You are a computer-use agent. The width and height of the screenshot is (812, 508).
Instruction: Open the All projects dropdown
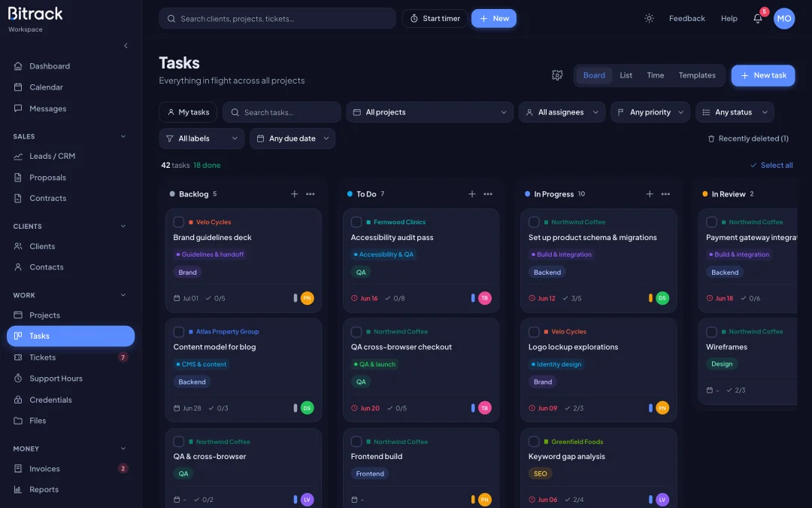[x=430, y=112]
